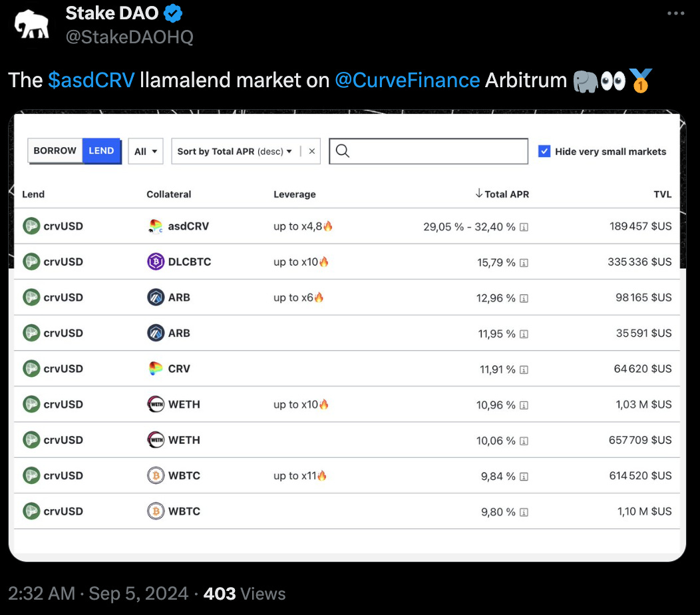This screenshot has width=700, height=615.
Task: Click TVL value 614 520 $US
Action: point(641,476)
